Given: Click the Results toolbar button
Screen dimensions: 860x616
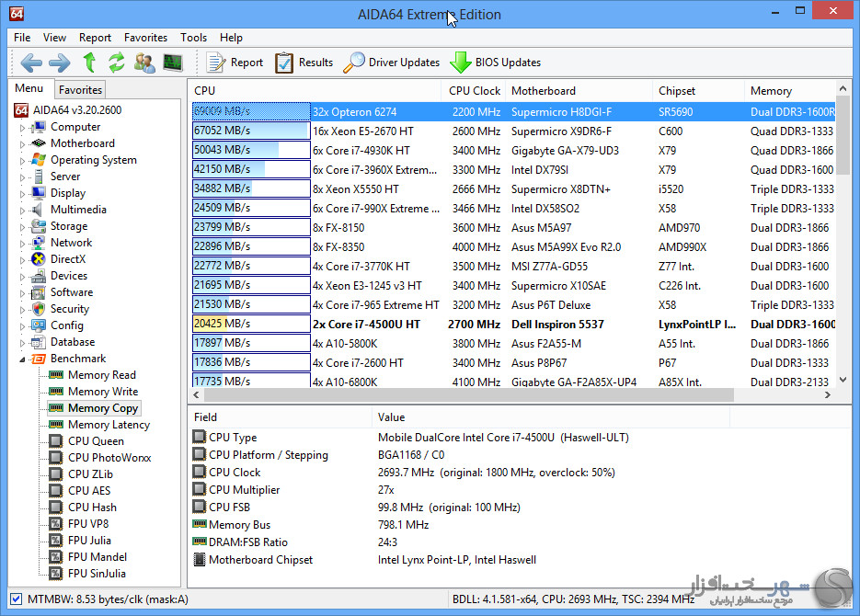Looking at the screenshot, I should 304,63.
